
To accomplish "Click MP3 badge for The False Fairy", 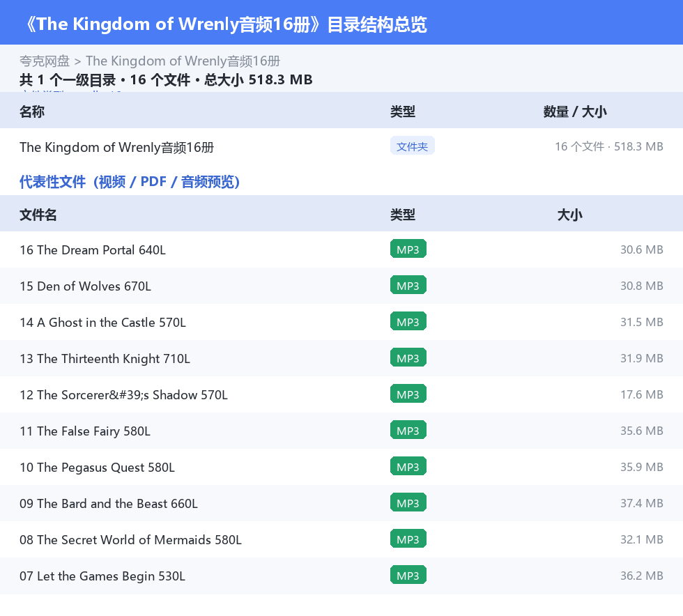I will (x=408, y=430).
